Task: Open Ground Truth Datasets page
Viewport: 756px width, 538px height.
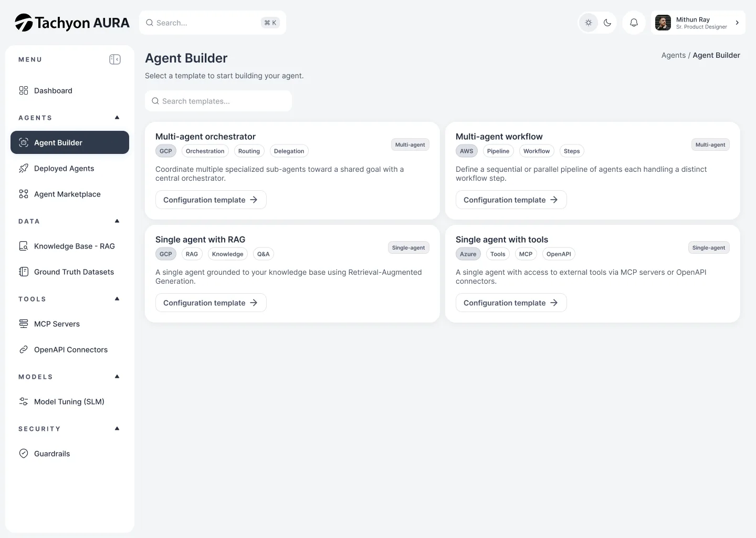Action: click(x=70, y=272)
